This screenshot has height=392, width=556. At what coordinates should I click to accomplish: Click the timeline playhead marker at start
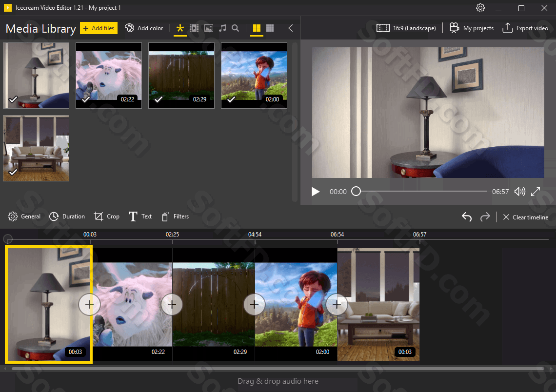click(x=8, y=239)
